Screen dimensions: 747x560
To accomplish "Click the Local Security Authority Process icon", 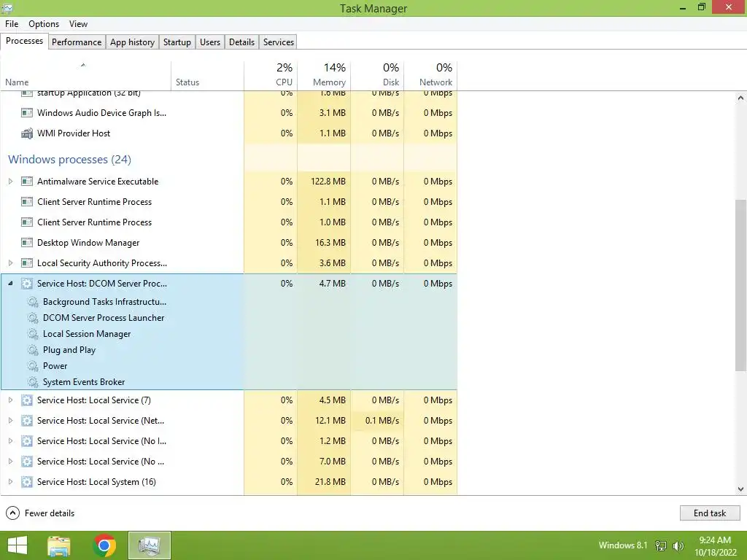I will click(x=27, y=263).
